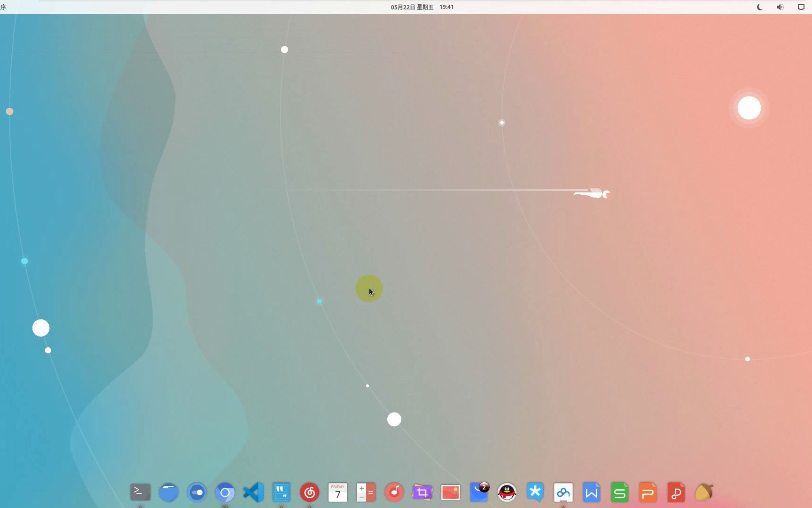Click the clock showing 19:41
812x508 pixels.
[446, 7]
